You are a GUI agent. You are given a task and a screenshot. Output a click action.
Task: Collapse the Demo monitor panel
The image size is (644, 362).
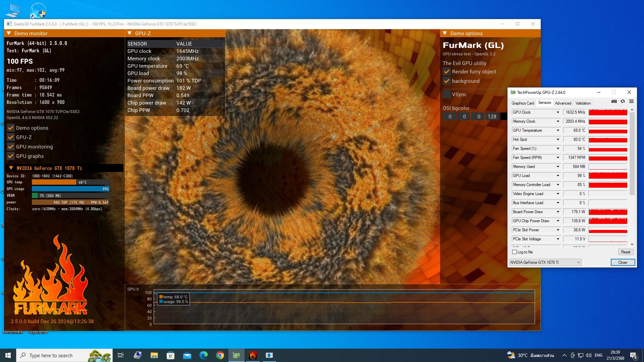click(x=9, y=34)
